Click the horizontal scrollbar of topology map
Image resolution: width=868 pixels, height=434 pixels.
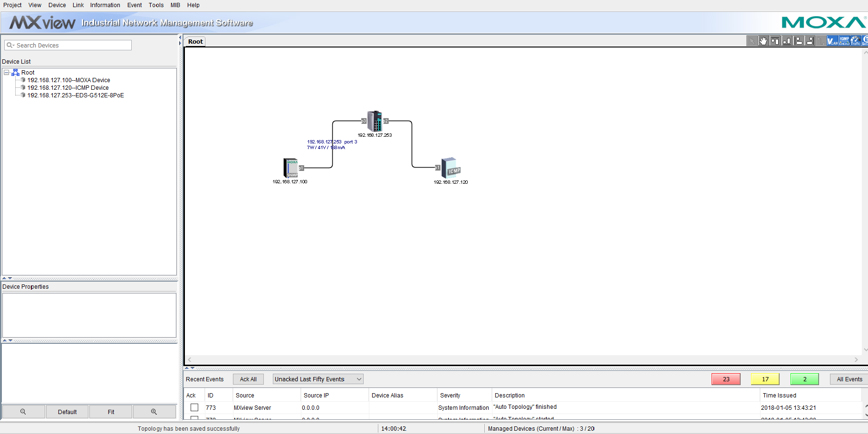[x=523, y=359]
